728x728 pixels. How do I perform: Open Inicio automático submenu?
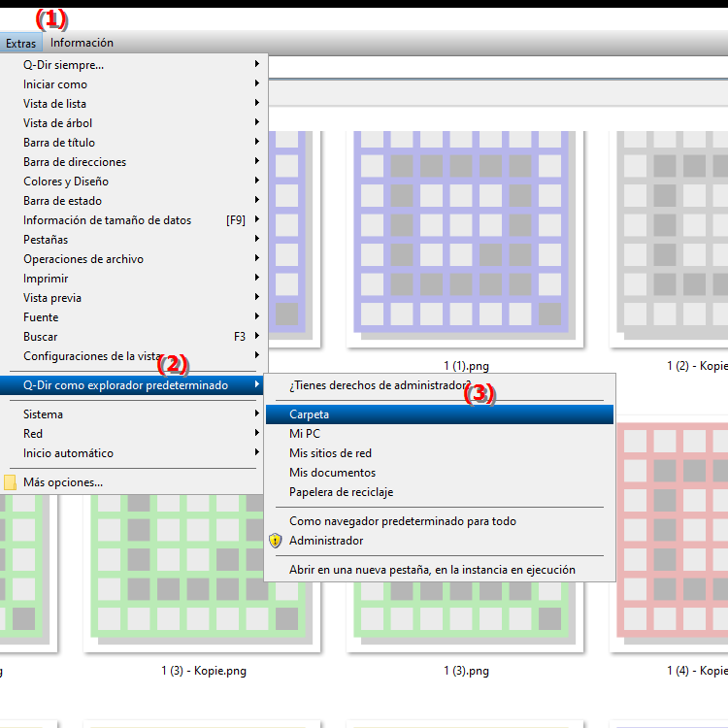pos(134,453)
